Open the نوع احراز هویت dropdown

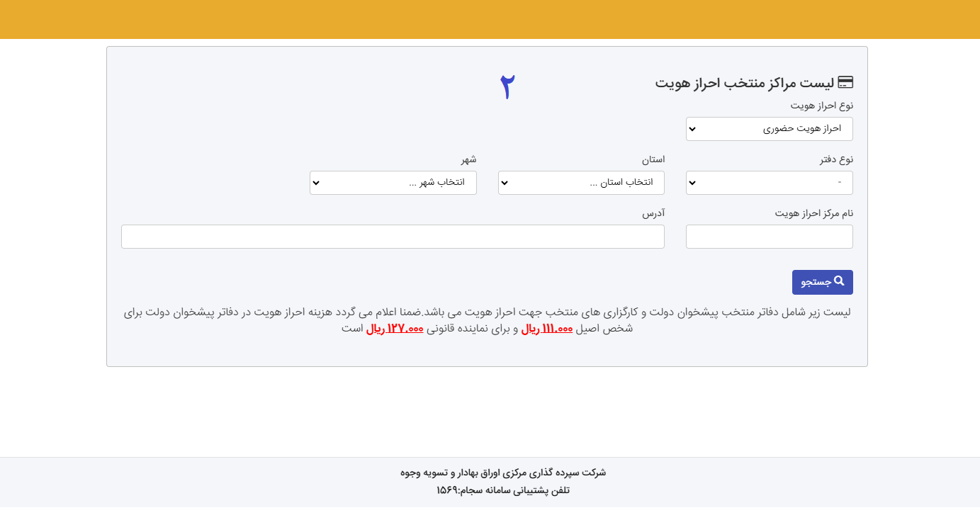tap(769, 128)
